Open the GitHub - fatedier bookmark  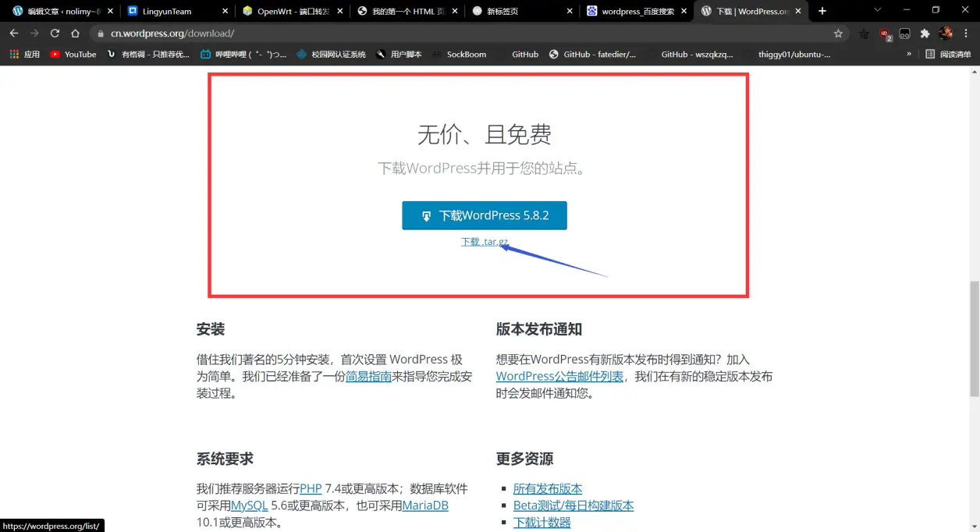[x=592, y=55]
